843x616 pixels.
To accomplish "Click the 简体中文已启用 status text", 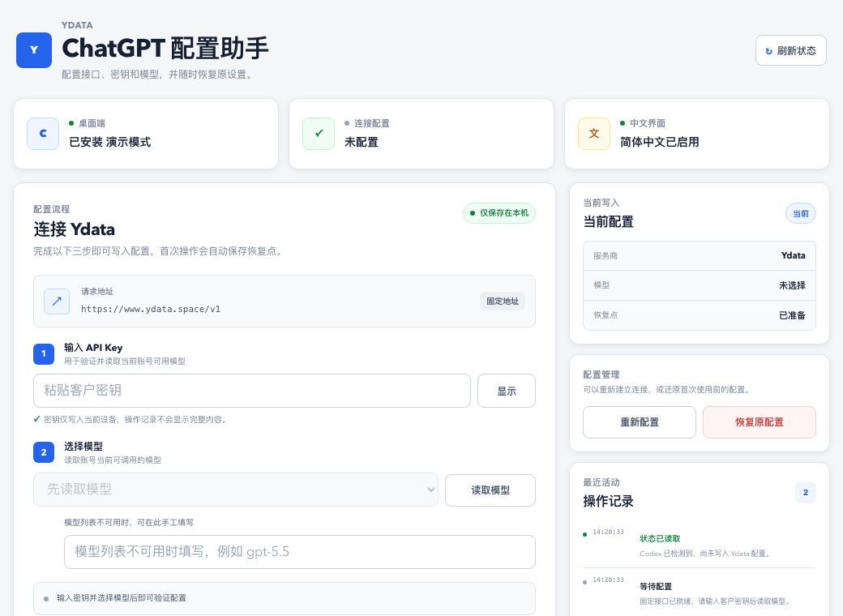I will 660,142.
